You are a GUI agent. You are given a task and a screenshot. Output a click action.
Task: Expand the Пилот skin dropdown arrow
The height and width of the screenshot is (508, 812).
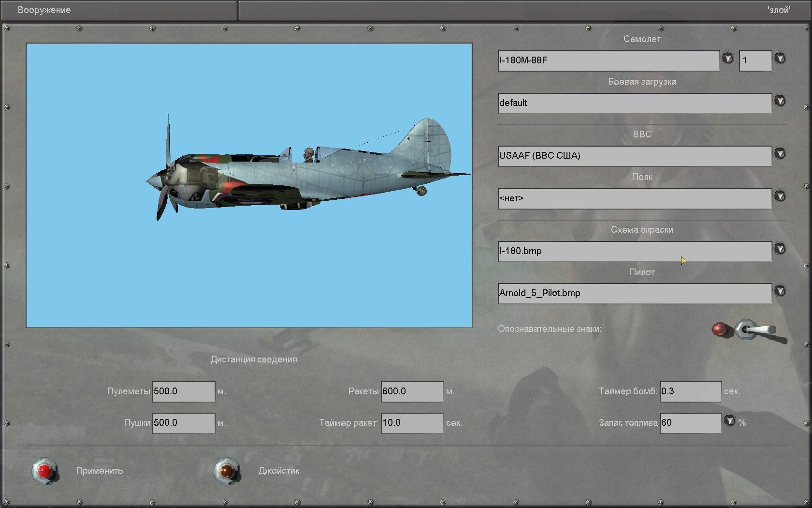tap(780, 291)
